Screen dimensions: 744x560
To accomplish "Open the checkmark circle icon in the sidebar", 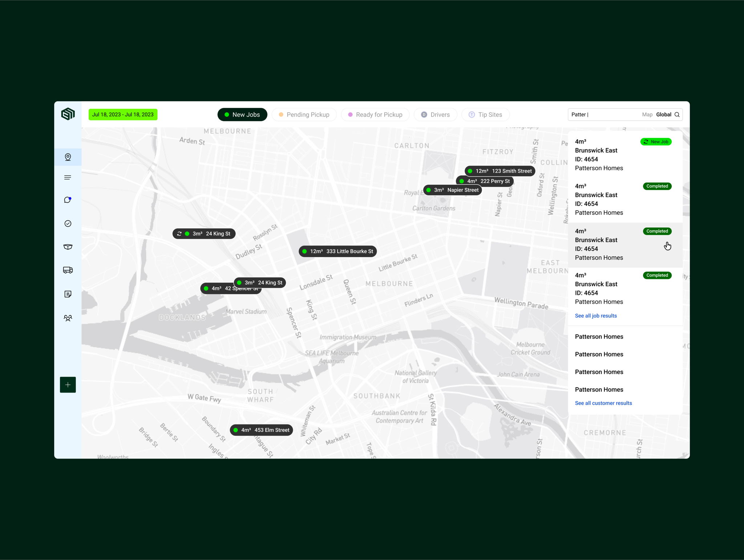I will pos(68,224).
